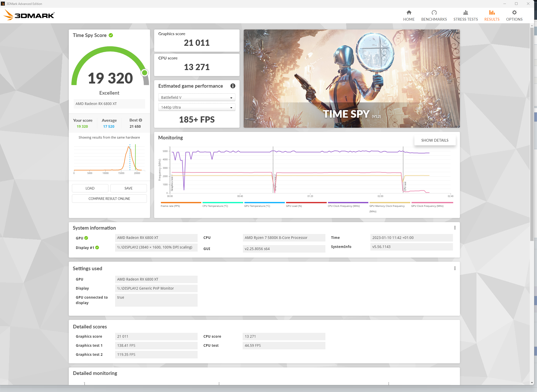Viewport: 537px width, 392px height.
Task: Open the Options gear icon
Action: tap(514, 13)
